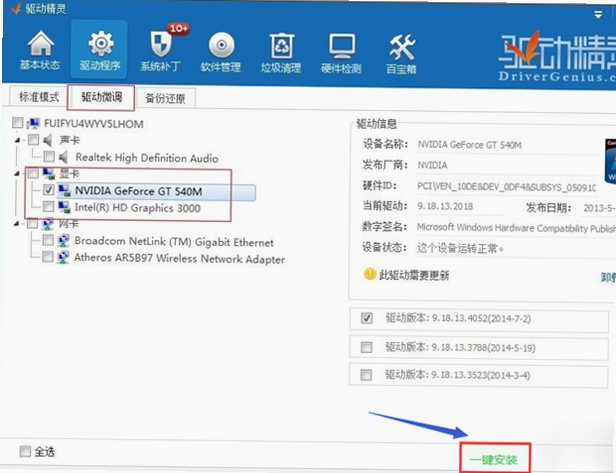The height and width of the screenshot is (473, 616).
Task: Select the 驱动程序 gear icon
Action: (100, 50)
